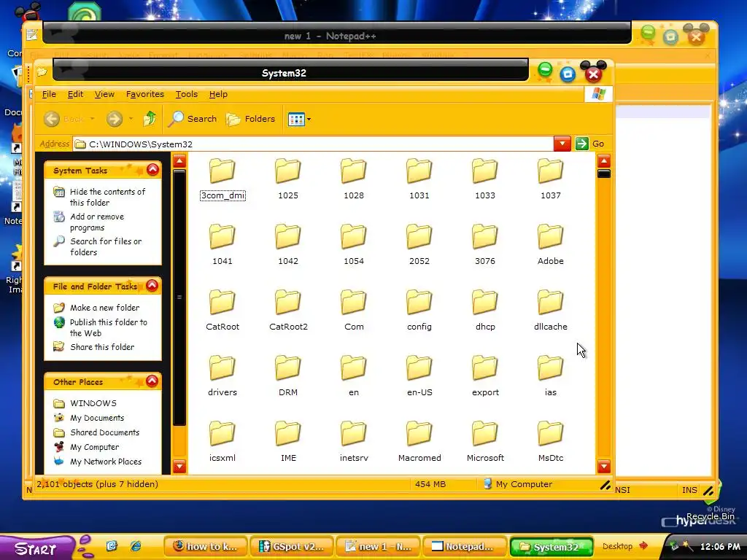The image size is (747, 560).
Task: Click the dhcp folder
Action: 485,311
